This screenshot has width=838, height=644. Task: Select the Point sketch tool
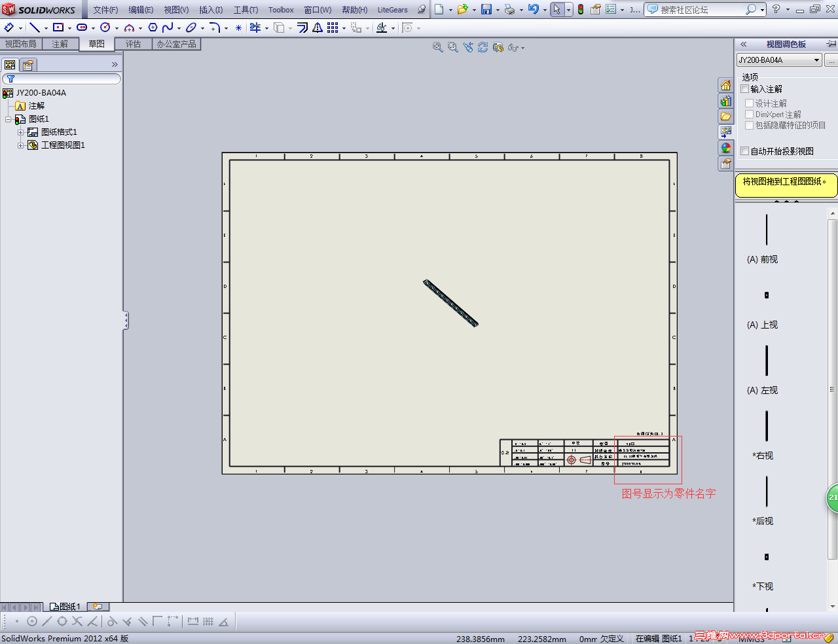[x=238, y=27]
